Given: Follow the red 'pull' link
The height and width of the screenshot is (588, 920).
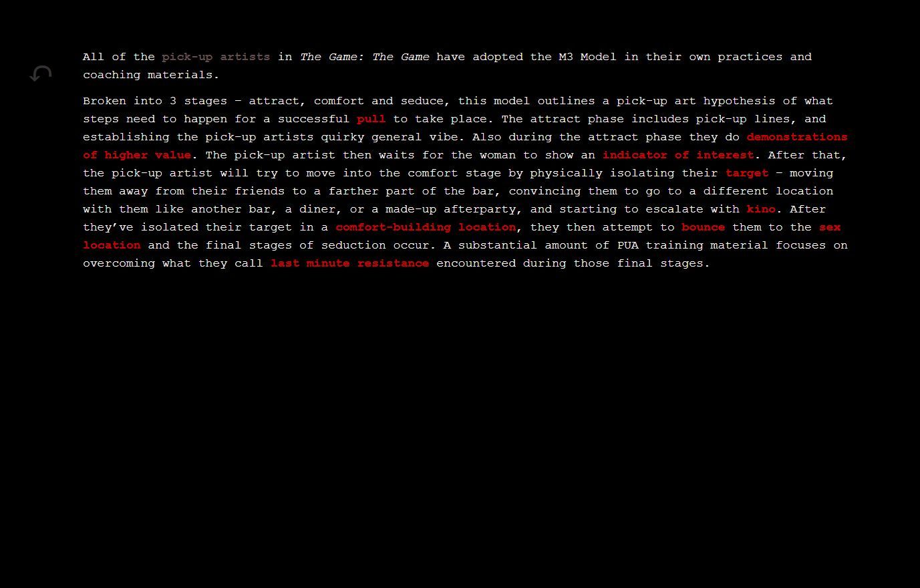Looking at the screenshot, I should (x=371, y=119).
